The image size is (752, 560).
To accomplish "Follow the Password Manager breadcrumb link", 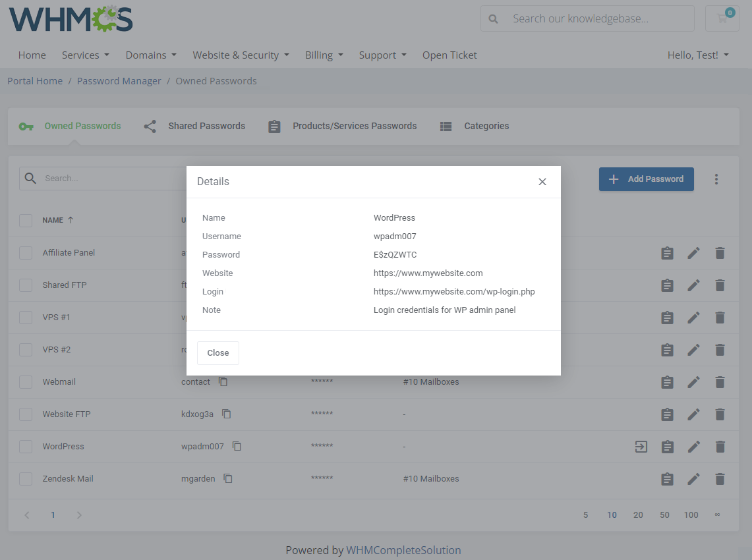I will 119,81.
